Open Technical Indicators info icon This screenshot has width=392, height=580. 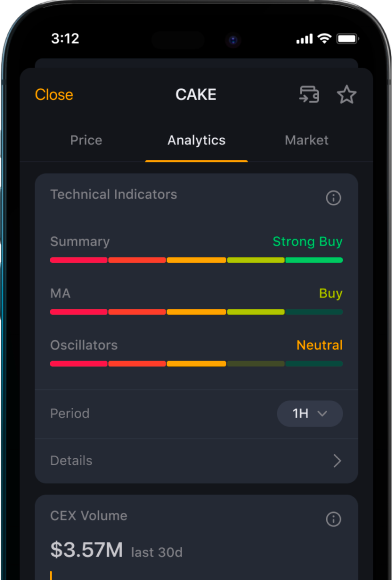(333, 198)
